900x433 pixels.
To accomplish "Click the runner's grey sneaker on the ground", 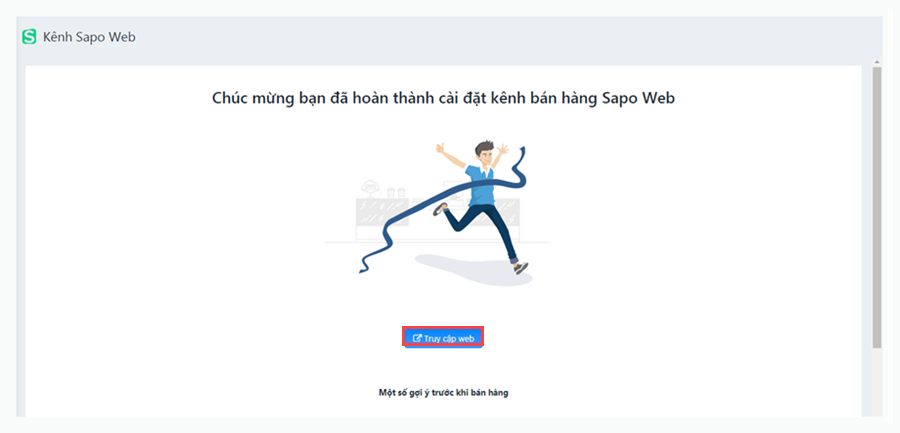I will [521, 268].
